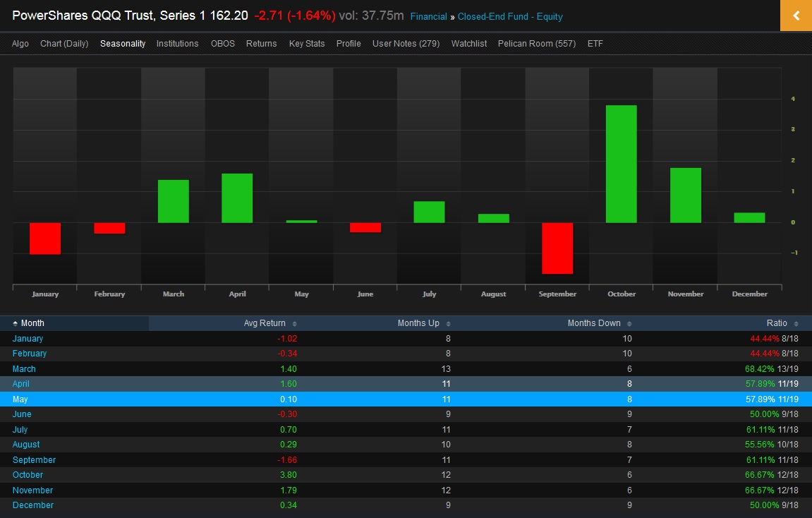Image resolution: width=812 pixels, height=518 pixels.
Task: Open the January month link
Action: click(28, 339)
